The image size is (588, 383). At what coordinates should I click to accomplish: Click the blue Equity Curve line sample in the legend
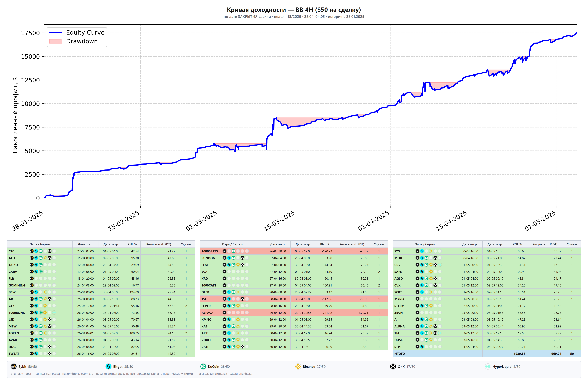coord(55,33)
